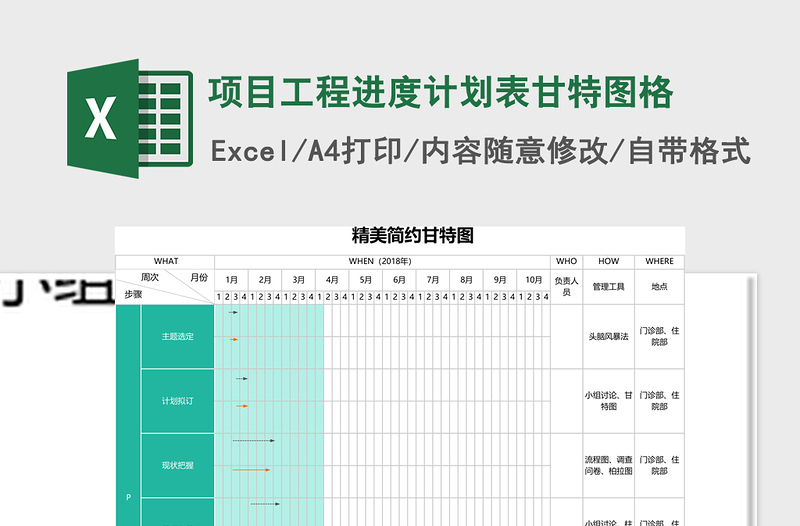The width and height of the screenshot is (800, 526).
Task: Select the 流程图、调查问卷、柏拉图 tool cell
Action: (609, 465)
